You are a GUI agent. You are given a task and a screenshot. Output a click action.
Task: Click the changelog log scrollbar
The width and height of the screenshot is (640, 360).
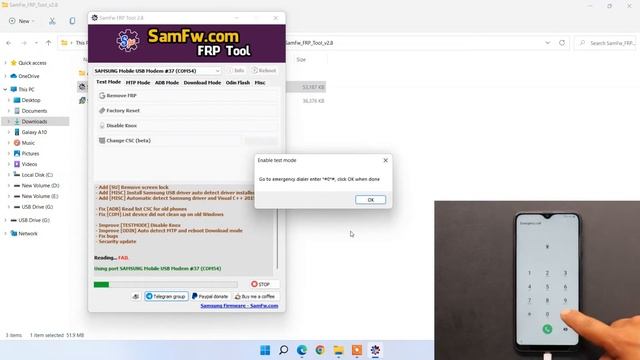tap(277, 239)
